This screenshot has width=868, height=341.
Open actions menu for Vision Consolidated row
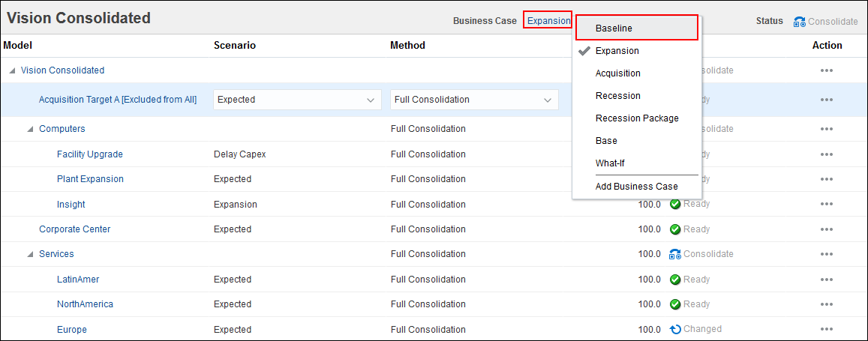point(827,70)
